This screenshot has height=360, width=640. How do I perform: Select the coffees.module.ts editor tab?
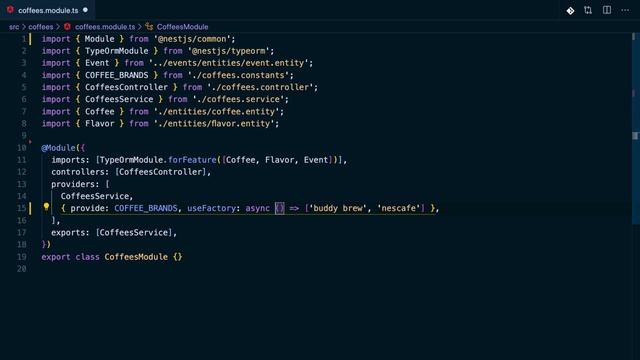pyautogui.click(x=47, y=10)
